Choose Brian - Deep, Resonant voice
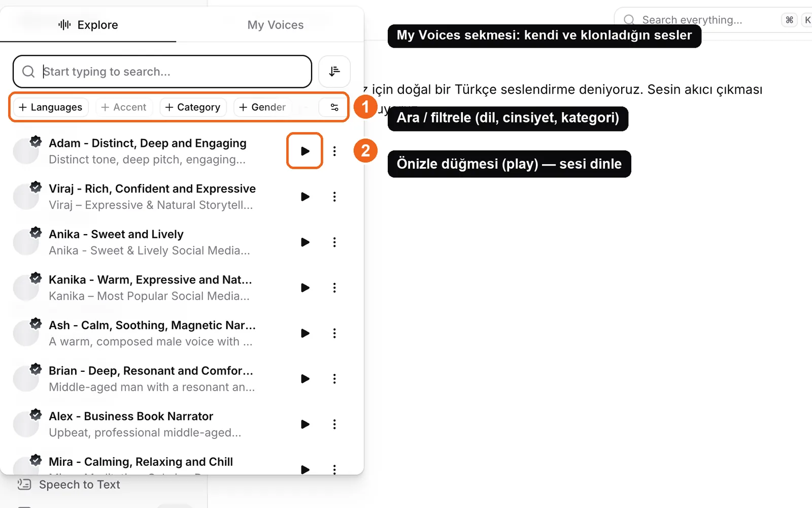The width and height of the screenshot is (812, 508). 151,371
